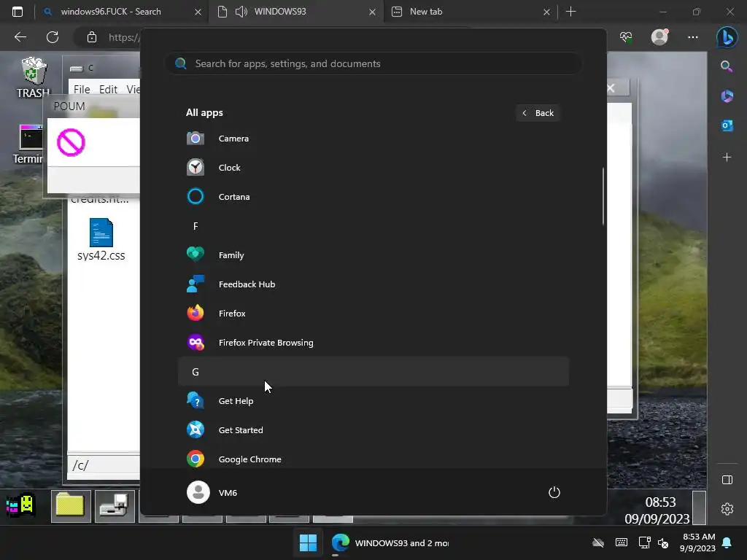The image size is (747, 560).
Task: Open the Edge profile avatar
Action: (659, 37)
